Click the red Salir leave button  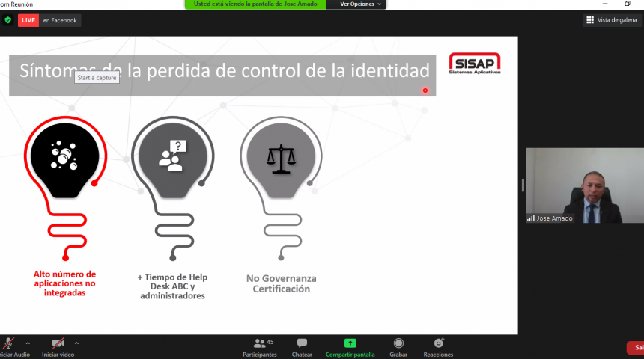[x=636, y=348]
